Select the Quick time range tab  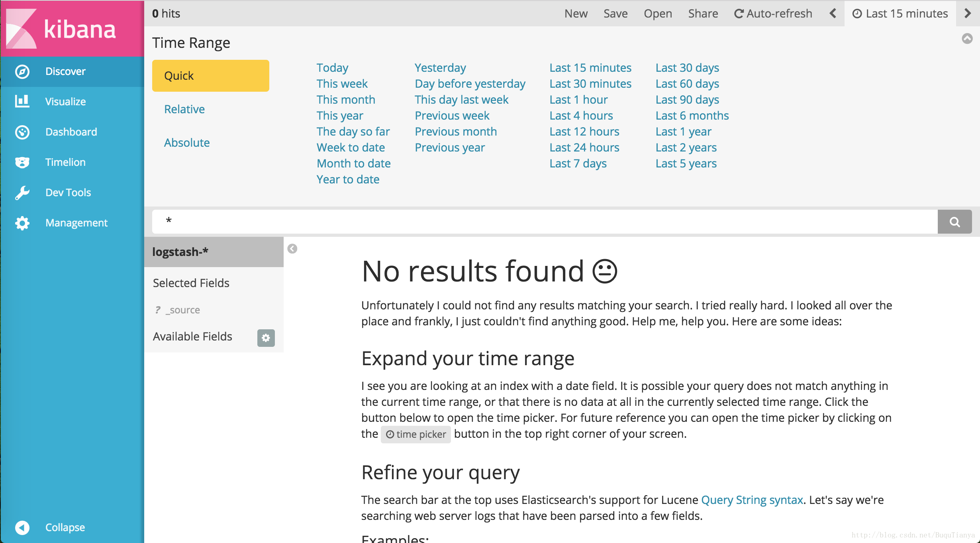pyautogui.click(x=210, y=76)
